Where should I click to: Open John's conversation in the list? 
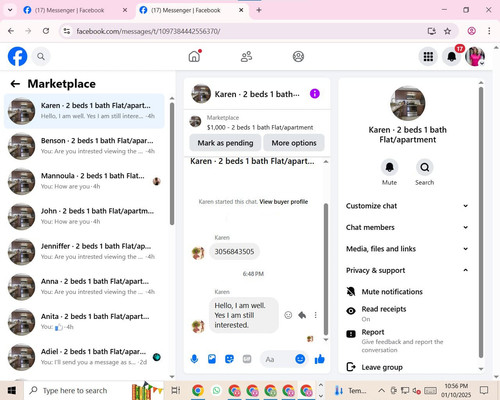tap(84, 216)
